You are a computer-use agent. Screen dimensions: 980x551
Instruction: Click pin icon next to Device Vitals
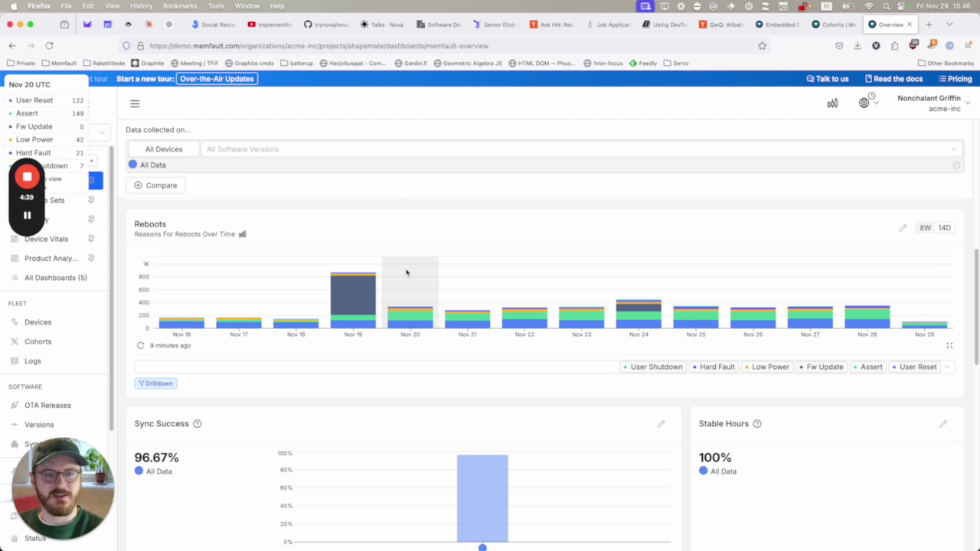(91, 239)
